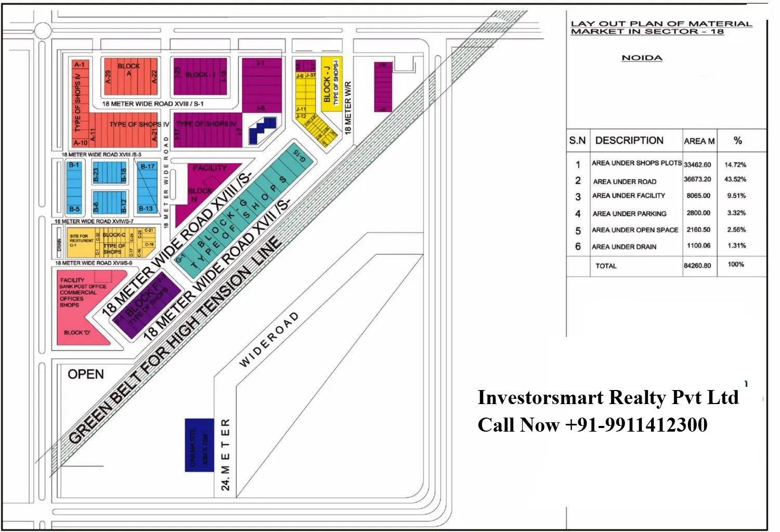
Task: Click the Lay Out Plan title heading
Action: pos(661,28)
